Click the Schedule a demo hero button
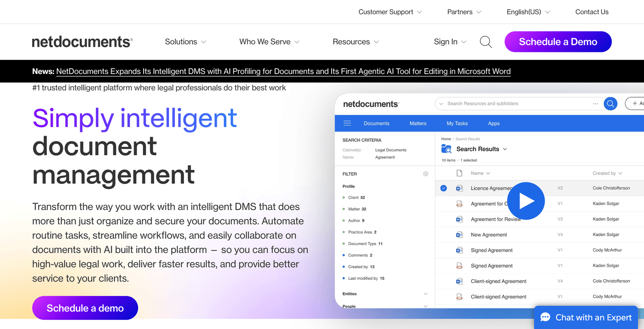This screenshot has width=644, height=329. click(x=85, y=308)
